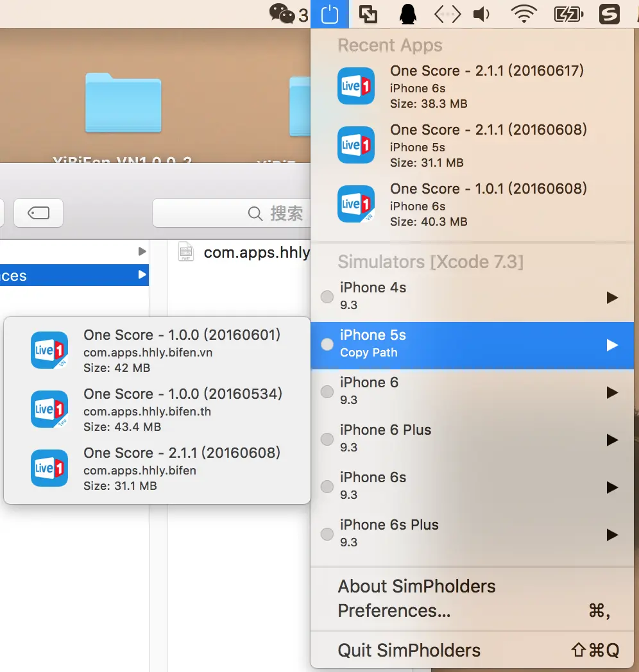This screenshot has height=672, width=639.
Task: Choose iPhone 6 Plus simulator label
Action: pyautogui.click(x=385, y=430)
